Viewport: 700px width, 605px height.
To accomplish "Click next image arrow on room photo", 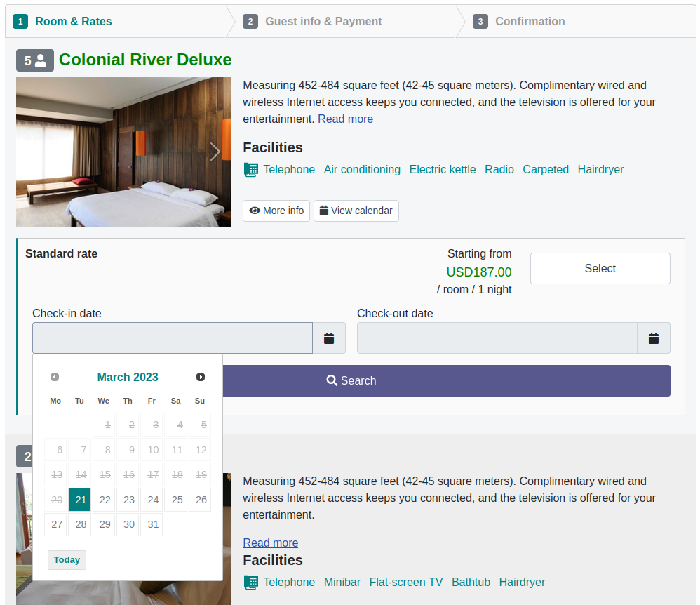I will pyautogui.click(x=215, y=152).
